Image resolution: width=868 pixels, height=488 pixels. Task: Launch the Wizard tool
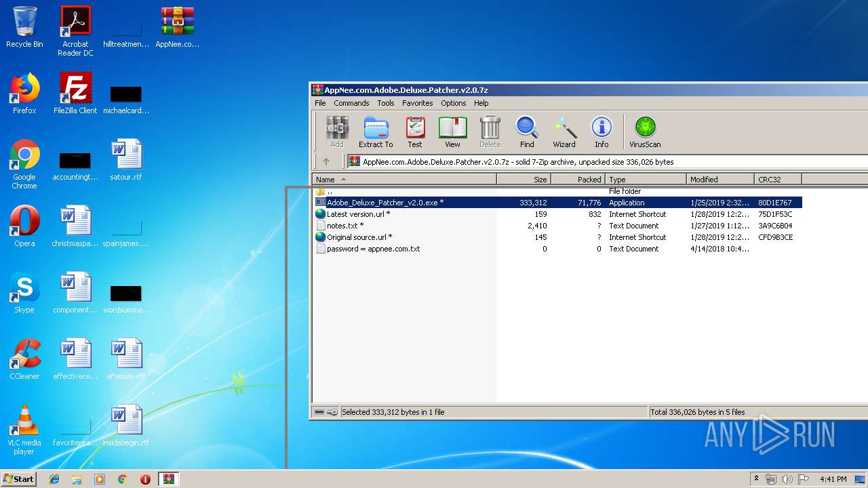564,132
